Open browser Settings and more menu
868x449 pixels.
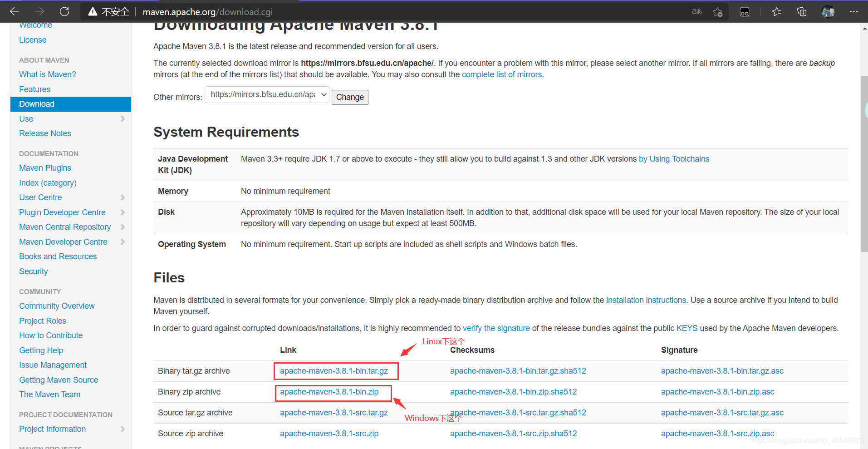pos(853,12)
